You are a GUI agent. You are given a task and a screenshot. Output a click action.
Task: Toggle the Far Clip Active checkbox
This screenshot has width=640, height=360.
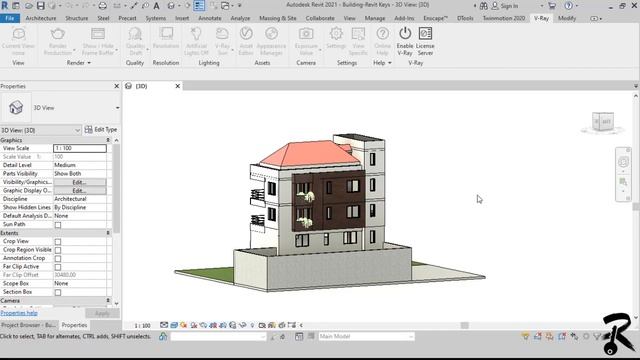click(x=58, y=267)
